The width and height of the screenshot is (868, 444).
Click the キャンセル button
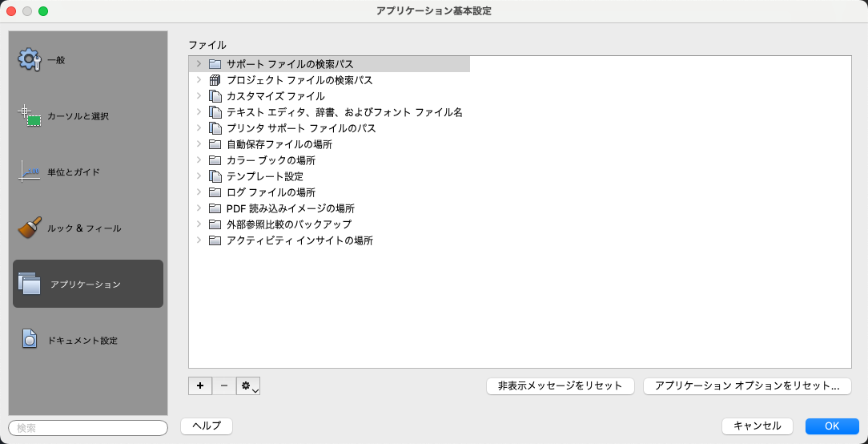tap(757, 426)
